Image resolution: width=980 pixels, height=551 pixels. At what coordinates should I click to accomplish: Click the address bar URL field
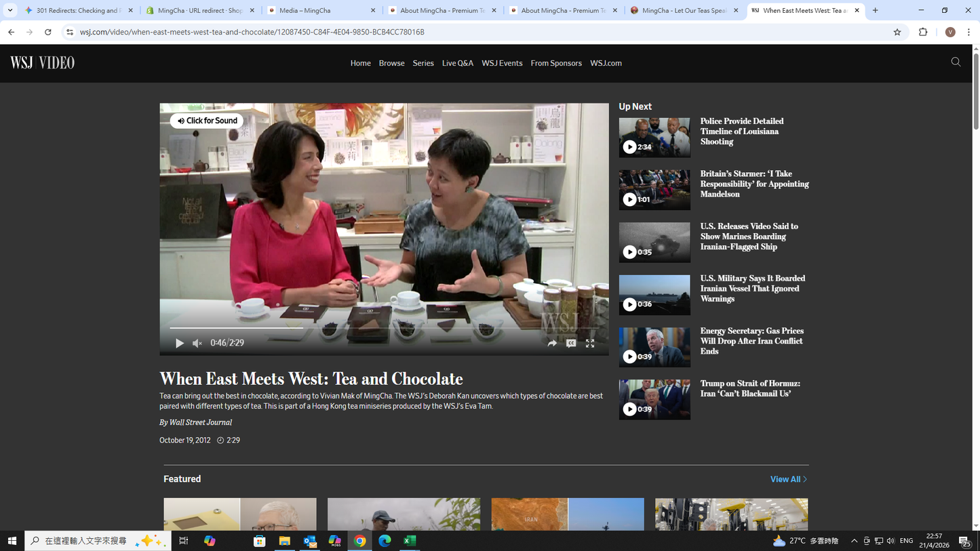pos(475,32)
